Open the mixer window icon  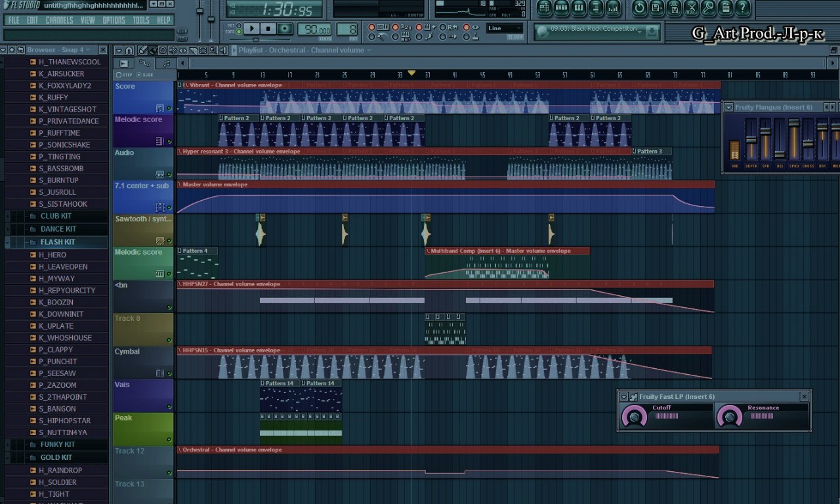click(612, 8)
